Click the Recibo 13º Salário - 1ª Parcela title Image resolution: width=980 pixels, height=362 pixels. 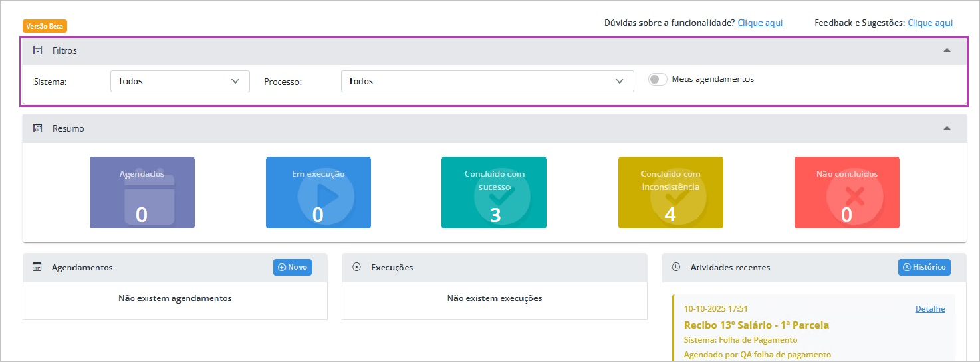tap(757, 325)
